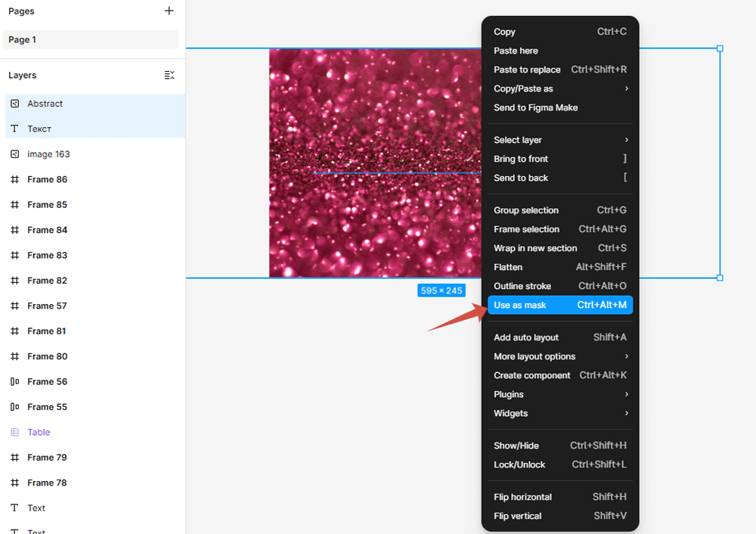Click the Table layer icon
This screenshot has height=534, width=756.
(x=15, y=432)
